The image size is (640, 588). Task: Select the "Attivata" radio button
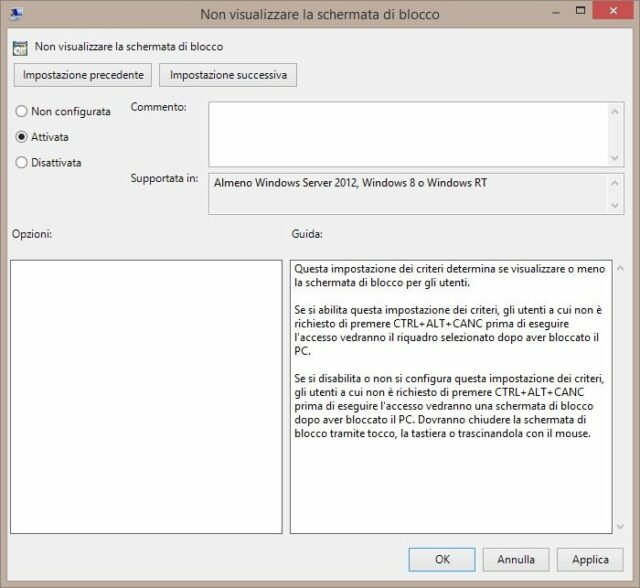coord(22,137)
